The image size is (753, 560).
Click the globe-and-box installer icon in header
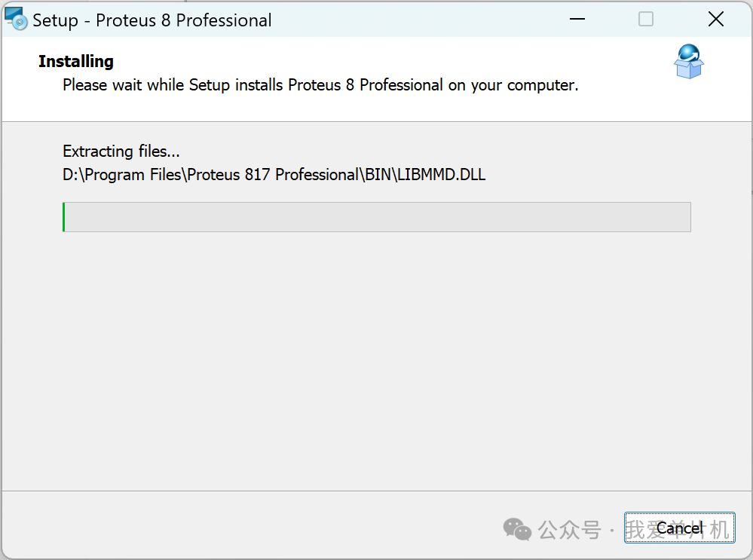tap(688, 62)
